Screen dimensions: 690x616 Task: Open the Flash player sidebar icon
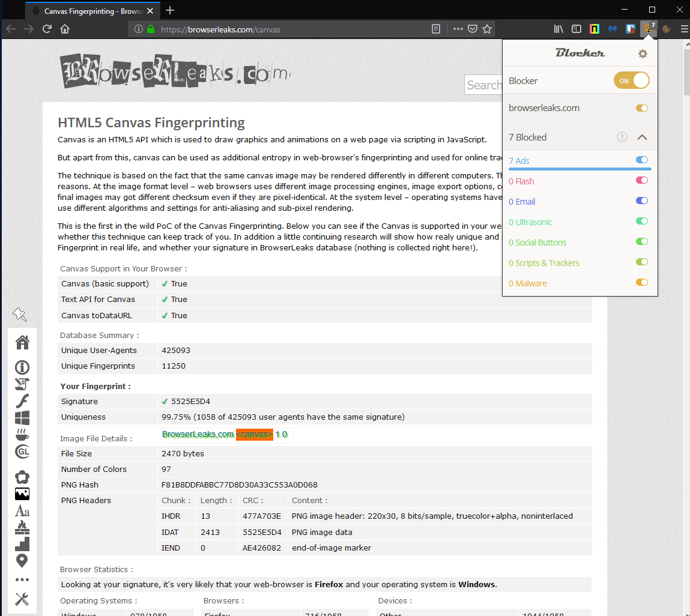[x=22, y=401]
